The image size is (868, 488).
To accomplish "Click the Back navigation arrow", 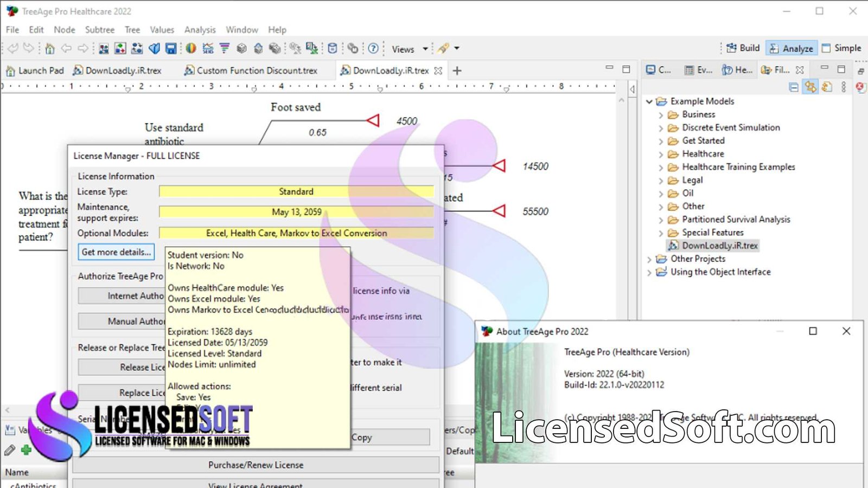I will (66, 49).
